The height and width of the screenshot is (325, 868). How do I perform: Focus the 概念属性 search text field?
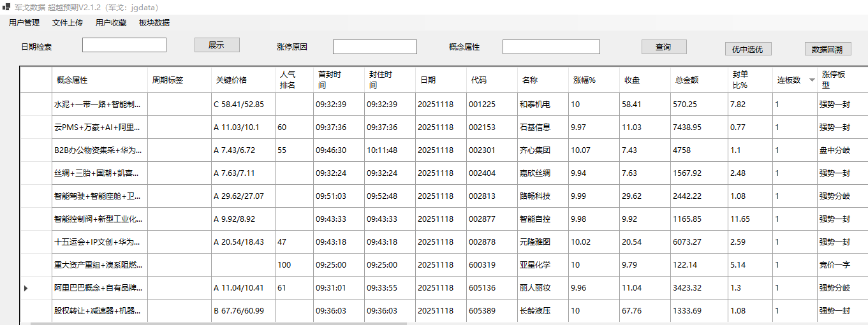[551, 47]
